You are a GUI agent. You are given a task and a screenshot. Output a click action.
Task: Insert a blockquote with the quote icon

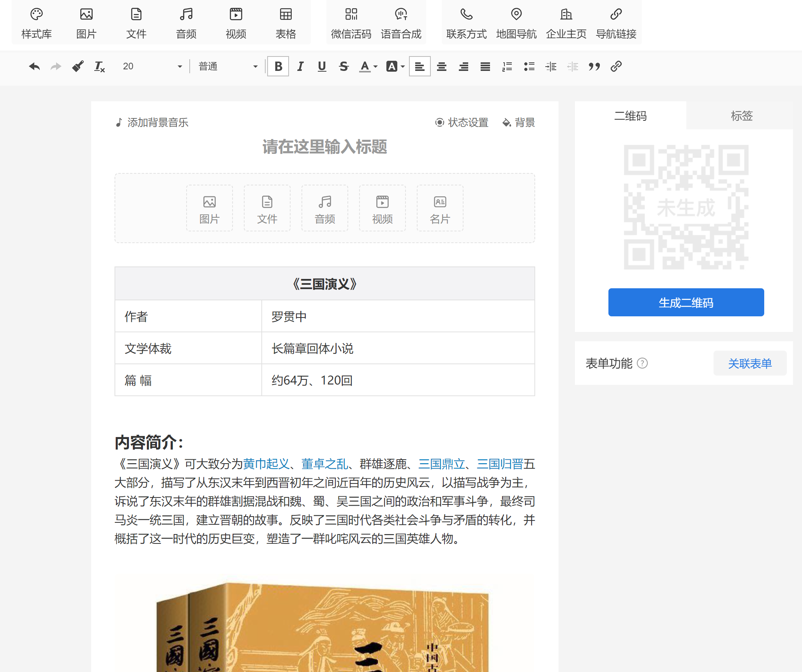594,67
